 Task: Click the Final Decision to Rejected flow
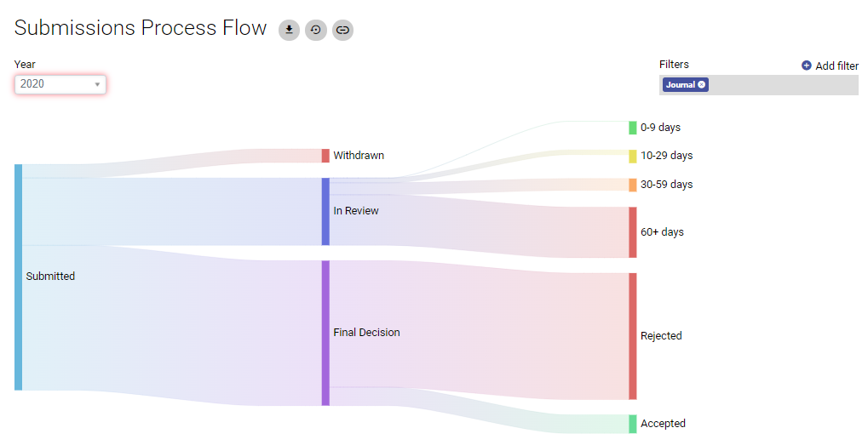477,328
